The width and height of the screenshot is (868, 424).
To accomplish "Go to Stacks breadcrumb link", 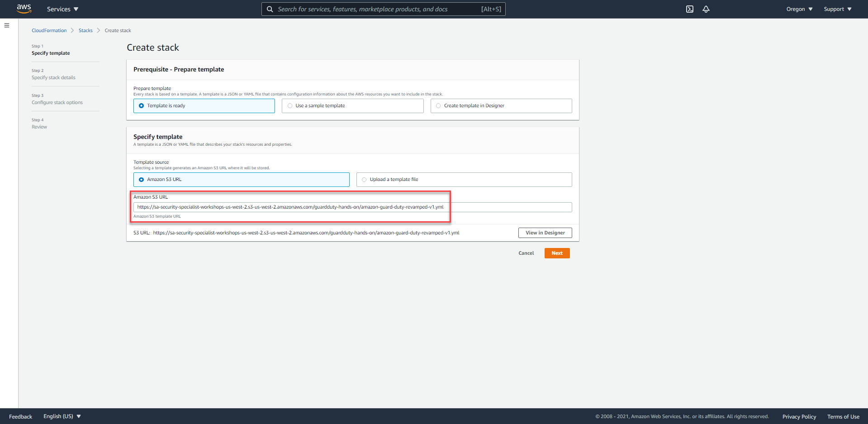I will [85, 30].
